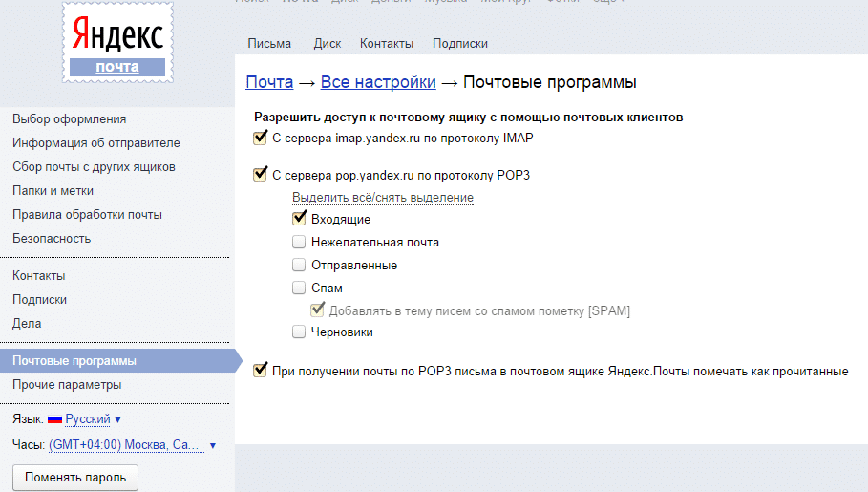This screenshot has width=868, height=492.
Task: Open Информация об отправителе settings
Action: point(96,143)
